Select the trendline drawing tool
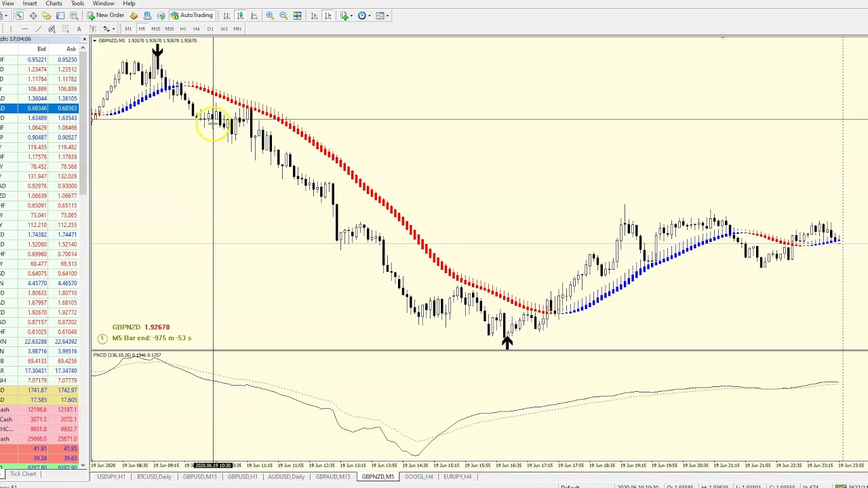 coord(38,28)
